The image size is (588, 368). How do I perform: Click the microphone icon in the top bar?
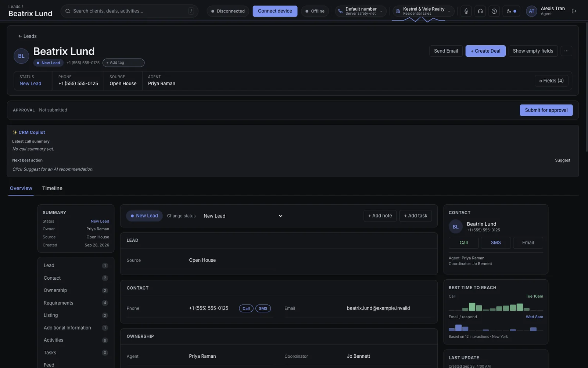point(466,11)
